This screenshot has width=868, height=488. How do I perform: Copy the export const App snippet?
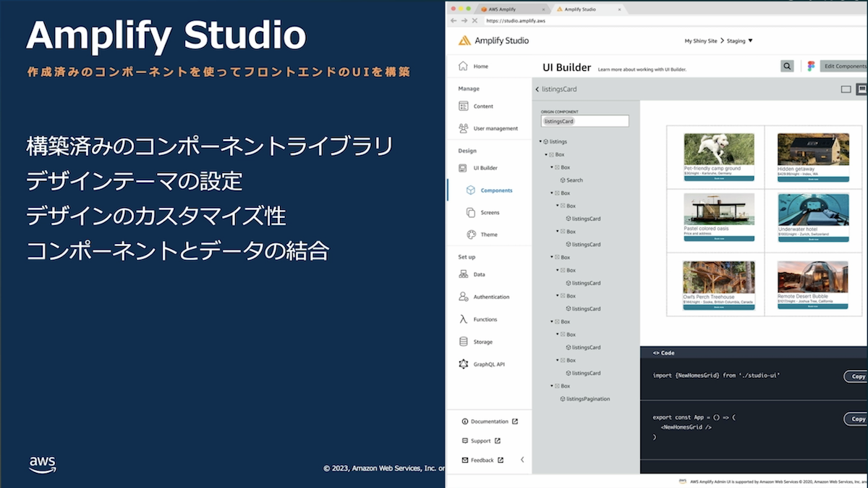click(856, 418)
